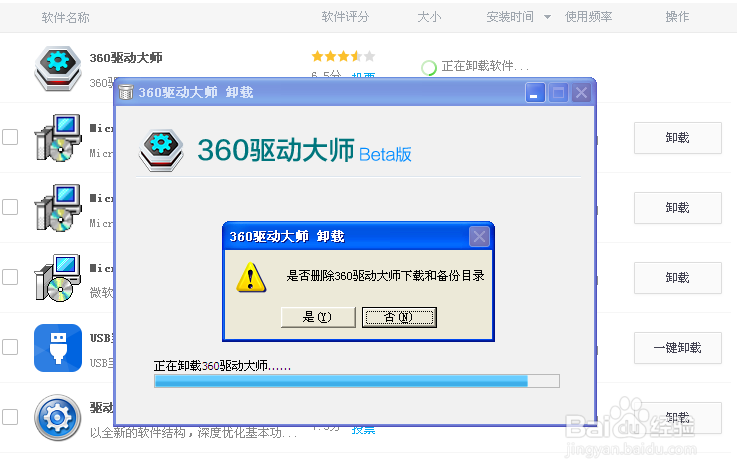Sort by 软件名称 column header
Image resolution: width=737 pixels, height=476 pixels.
click(65, 17)
